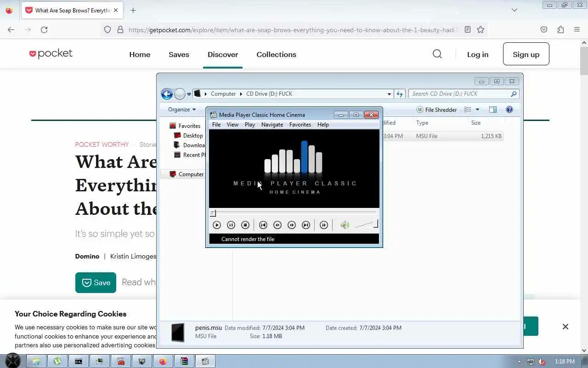Click CD Drive (D:) in address path

pyautogui.click(x=269, y=94)
